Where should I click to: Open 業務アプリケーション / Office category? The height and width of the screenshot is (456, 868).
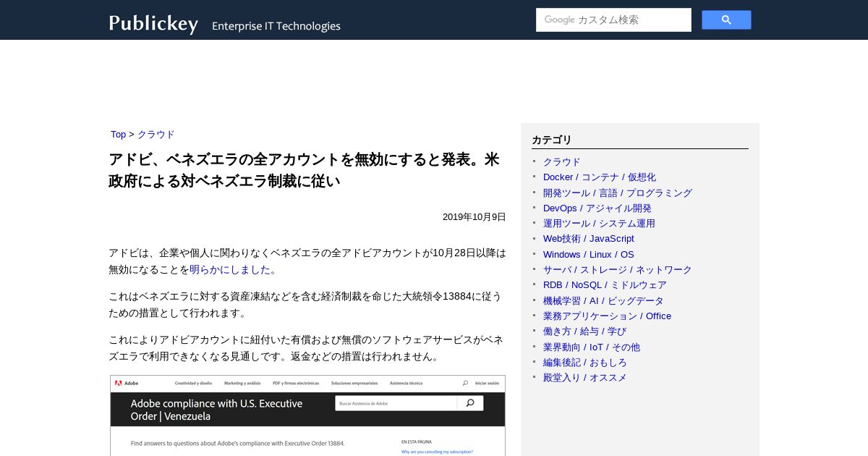pyautogui.click(x=607, y=316)
